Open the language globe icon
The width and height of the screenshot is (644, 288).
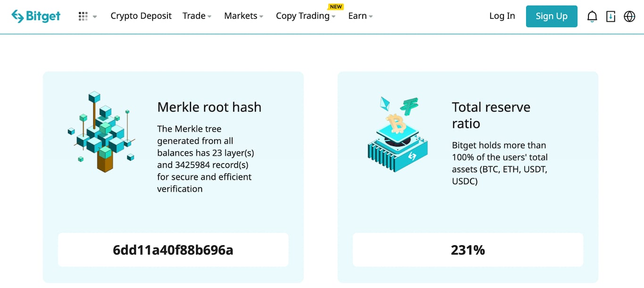tap(629, 16)
